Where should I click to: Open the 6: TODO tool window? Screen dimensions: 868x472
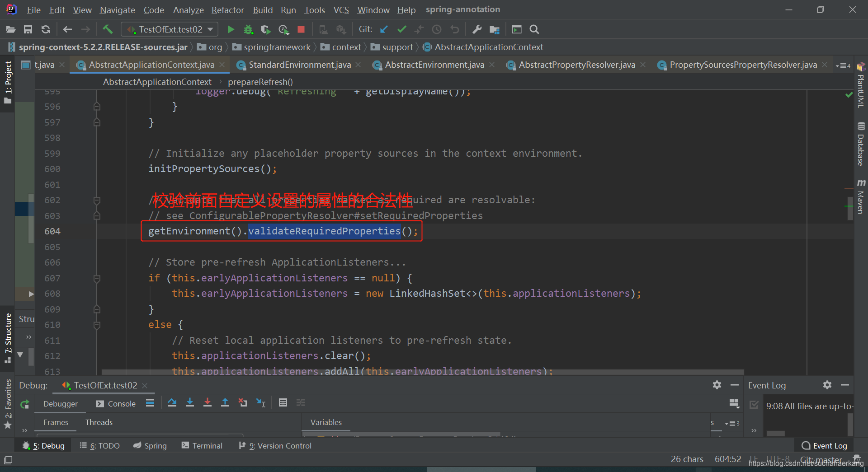pyautogui.click(x=99, y=446)
